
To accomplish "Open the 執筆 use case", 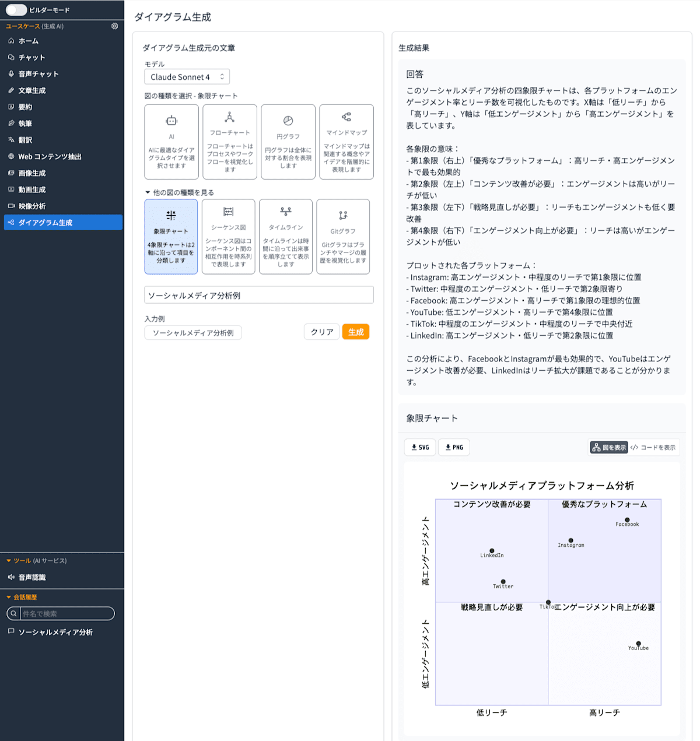I will click(x=63, y=124).
